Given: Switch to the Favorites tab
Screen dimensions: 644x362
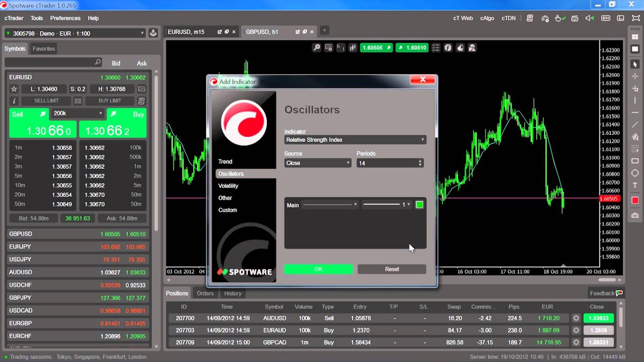Looking at the screenshot, I should point(44,49).
